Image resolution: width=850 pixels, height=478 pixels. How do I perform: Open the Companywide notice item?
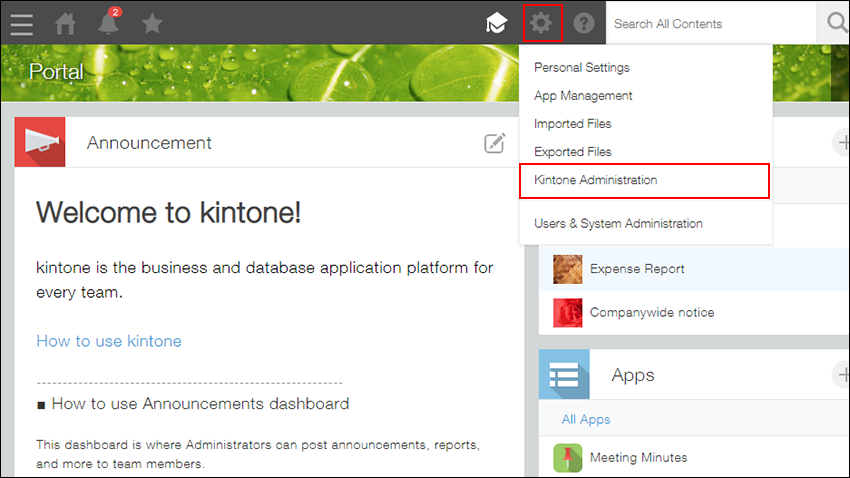tap(652, 313)
